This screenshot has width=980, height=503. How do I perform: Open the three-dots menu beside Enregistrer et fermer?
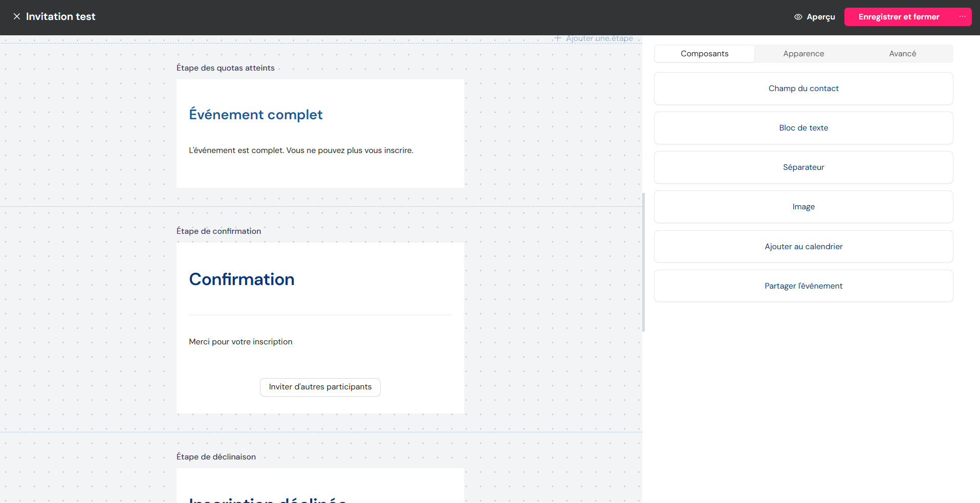click(962, 16)
